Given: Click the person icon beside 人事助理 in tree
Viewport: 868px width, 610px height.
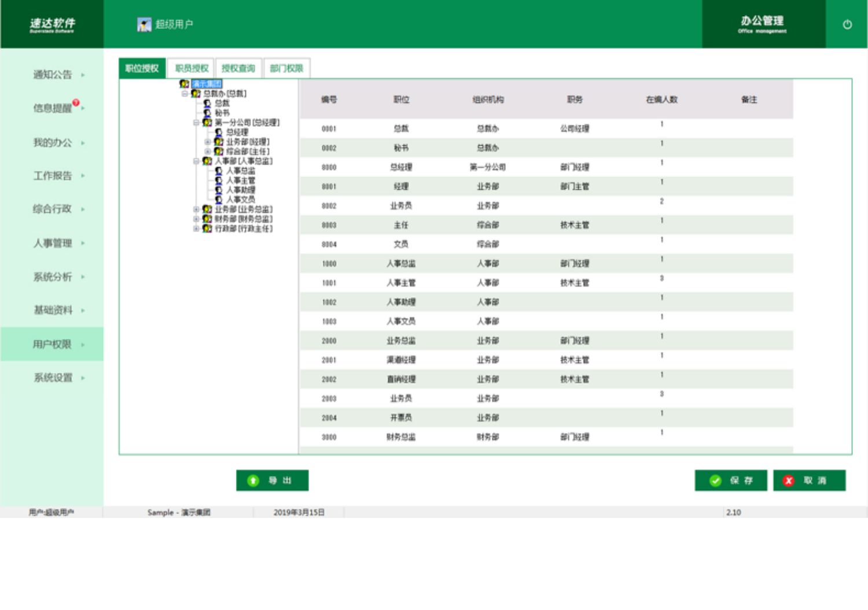Looking at the screenshot, I should [x=218, y=190].
